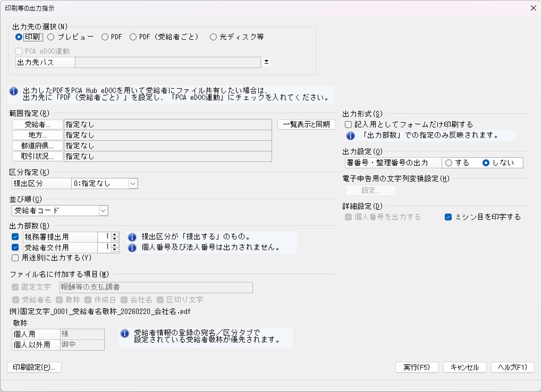Open the 並び順 受給者コード dropdown
The height and width of the screenshot is (392, 542).
point(103,211)
